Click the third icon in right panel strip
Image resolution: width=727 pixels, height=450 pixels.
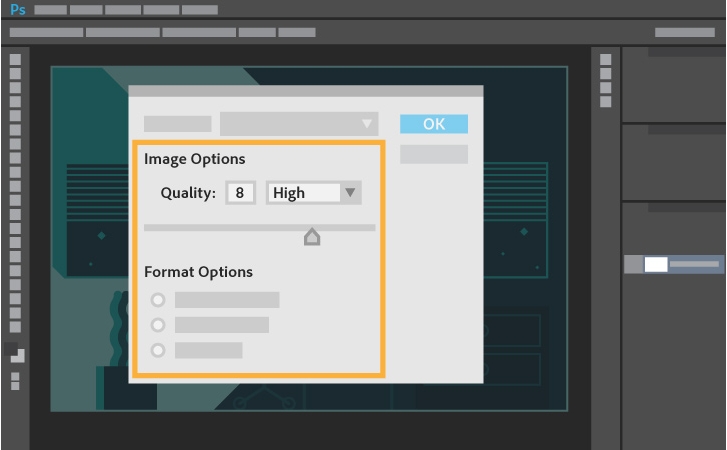coord(605,87)
